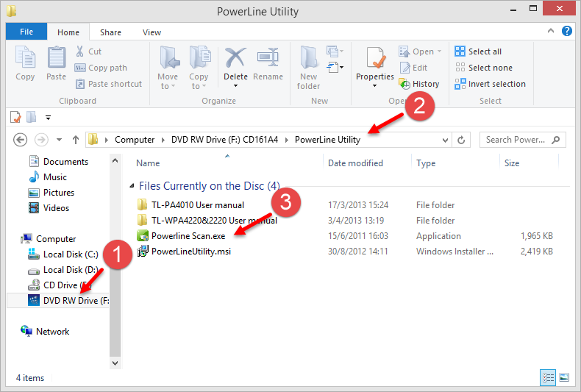The width and height of the screenshot is (581, 392).
Task: Click the Delete X icon
Action: (235, 57)
